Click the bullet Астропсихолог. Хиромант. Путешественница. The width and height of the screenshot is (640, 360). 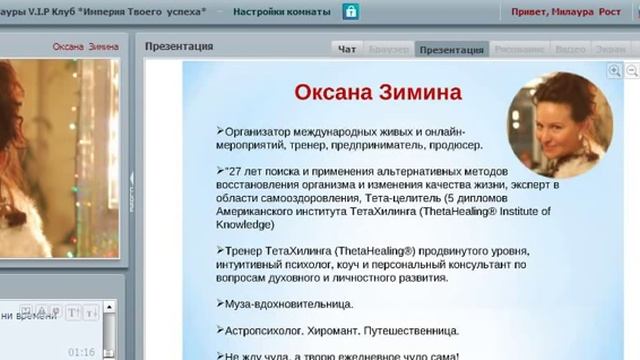point(338,331)
